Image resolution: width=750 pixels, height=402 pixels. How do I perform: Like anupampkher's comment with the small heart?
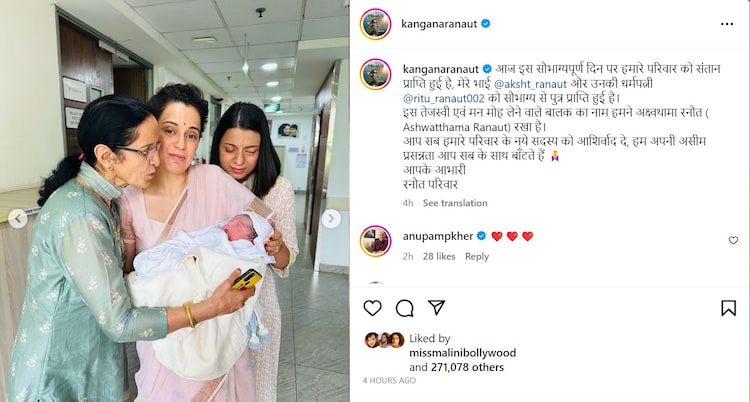click(x=733, y=240)
